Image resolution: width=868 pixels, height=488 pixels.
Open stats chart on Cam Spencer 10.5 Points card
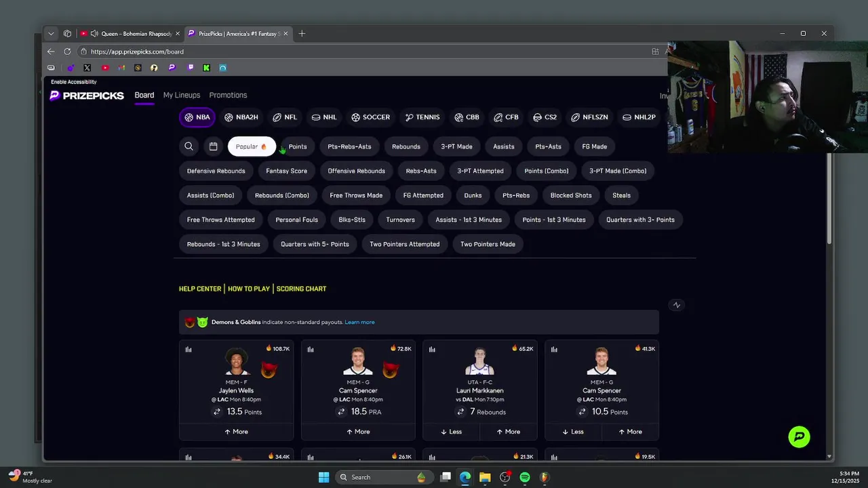point(554,350)
